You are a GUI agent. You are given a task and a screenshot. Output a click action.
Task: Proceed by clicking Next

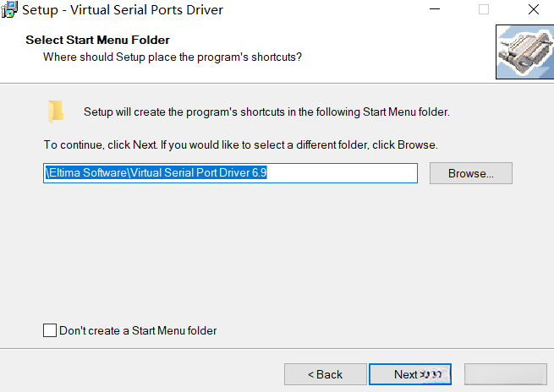tap(409, 374)
